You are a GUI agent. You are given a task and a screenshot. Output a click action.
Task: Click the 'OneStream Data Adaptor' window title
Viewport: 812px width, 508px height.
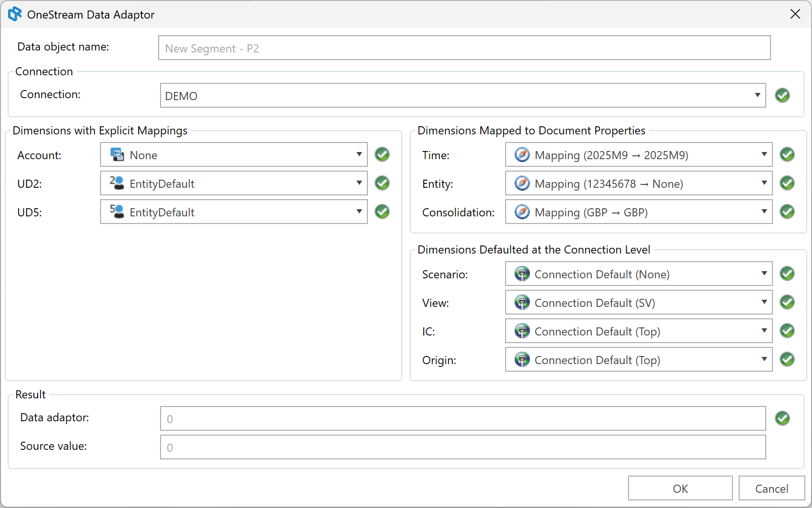click(91, 15)
